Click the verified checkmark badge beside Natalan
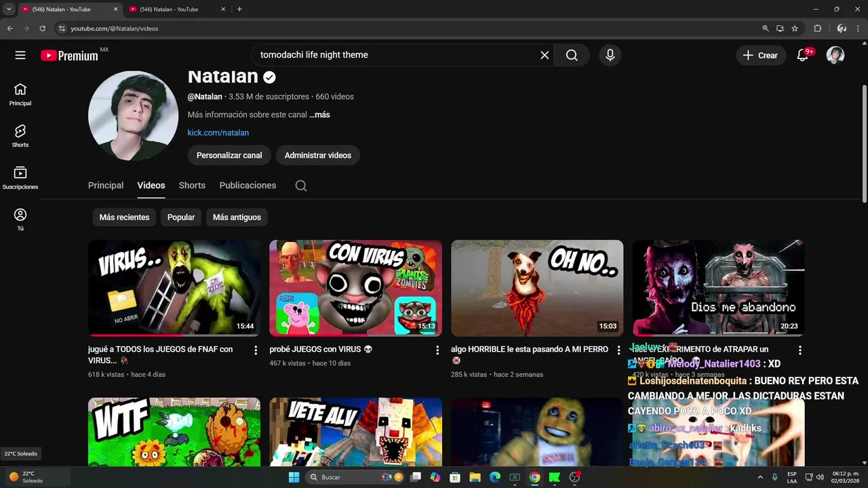This screenshot has height=488, width=868. tap(269, 77)
